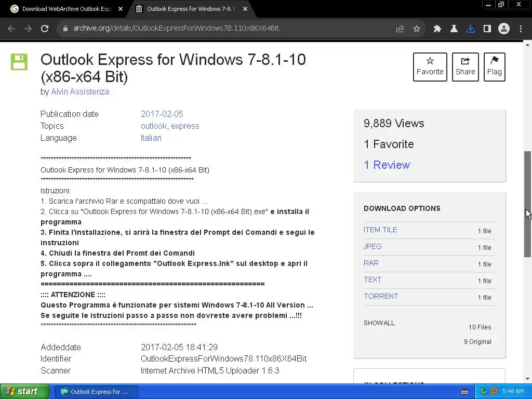Click the browser forward arrow

tap(28, 29)
